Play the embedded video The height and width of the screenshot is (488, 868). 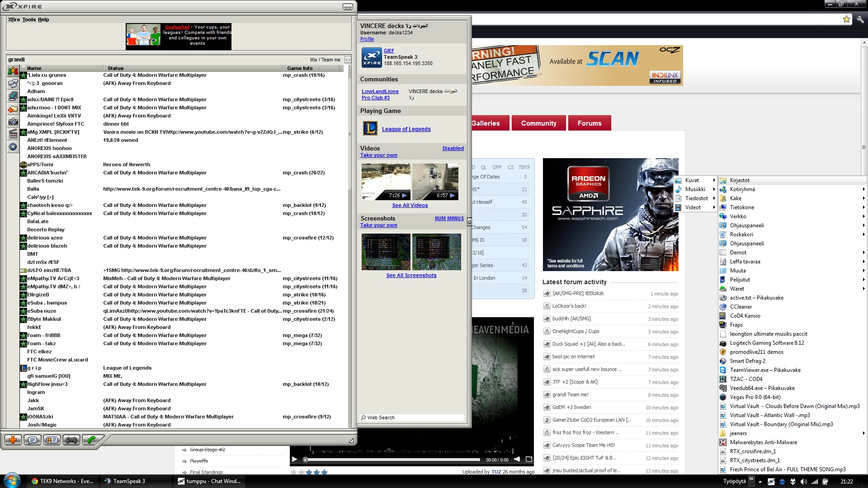(295, 460)
